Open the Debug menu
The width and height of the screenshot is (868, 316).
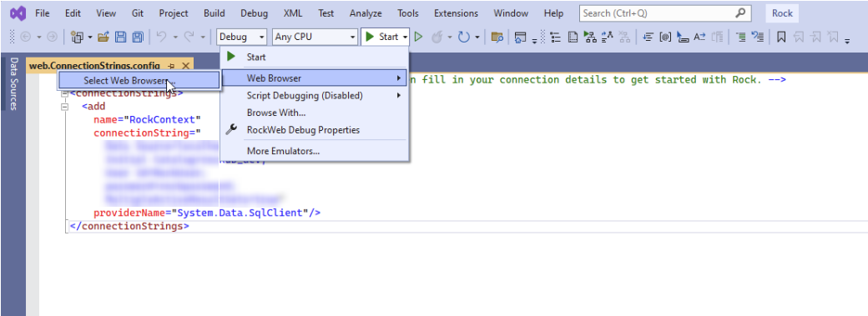pyautogui.click(x=254, y=13)
